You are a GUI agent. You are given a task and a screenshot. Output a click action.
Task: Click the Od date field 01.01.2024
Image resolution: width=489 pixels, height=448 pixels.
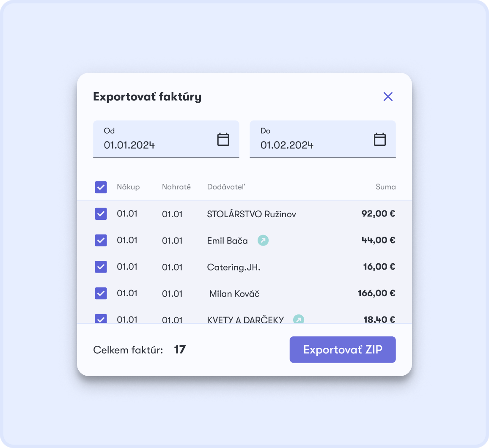[x=166, y=139]
